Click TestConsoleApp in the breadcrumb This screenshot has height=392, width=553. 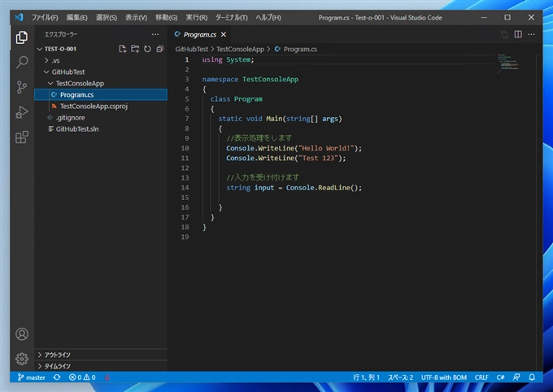click(x=240, y=49)
